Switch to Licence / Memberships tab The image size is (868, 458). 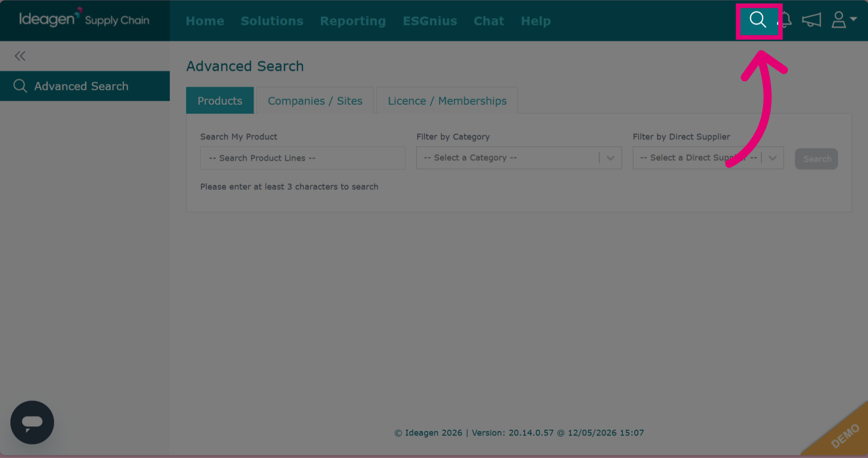[447, 100]
